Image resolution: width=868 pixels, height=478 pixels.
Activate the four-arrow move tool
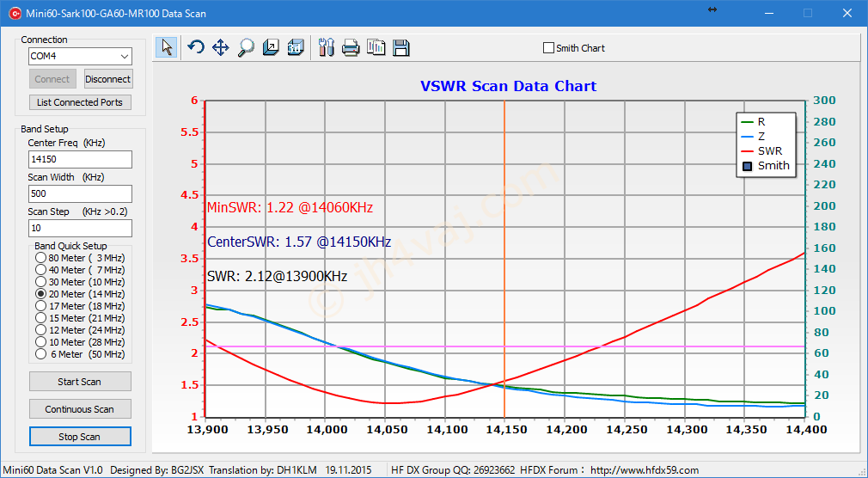pos(220,47)
